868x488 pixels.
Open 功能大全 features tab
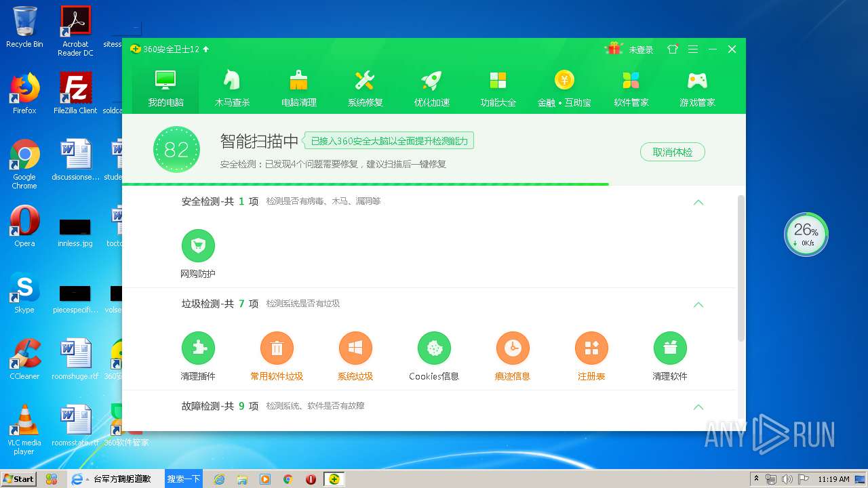click(x=498, y=88)
